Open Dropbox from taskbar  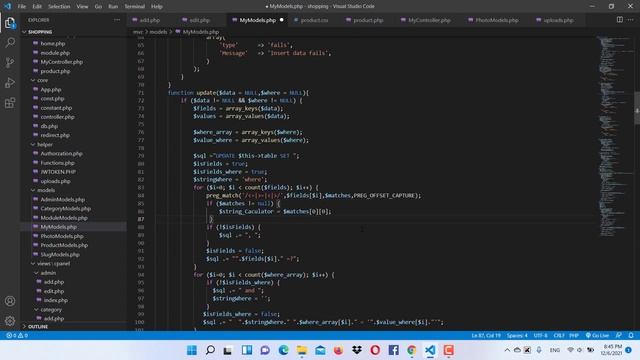357,350
